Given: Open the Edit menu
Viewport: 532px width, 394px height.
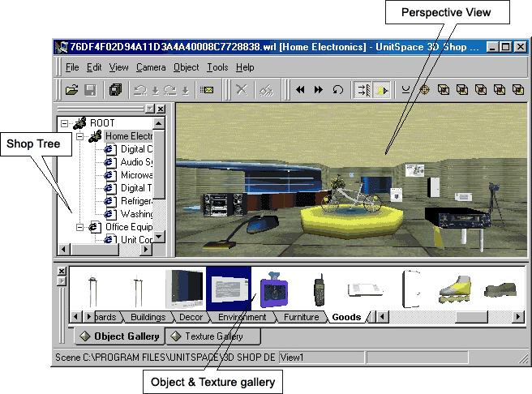Looking at the screenshot, I should tap(94, 67).
